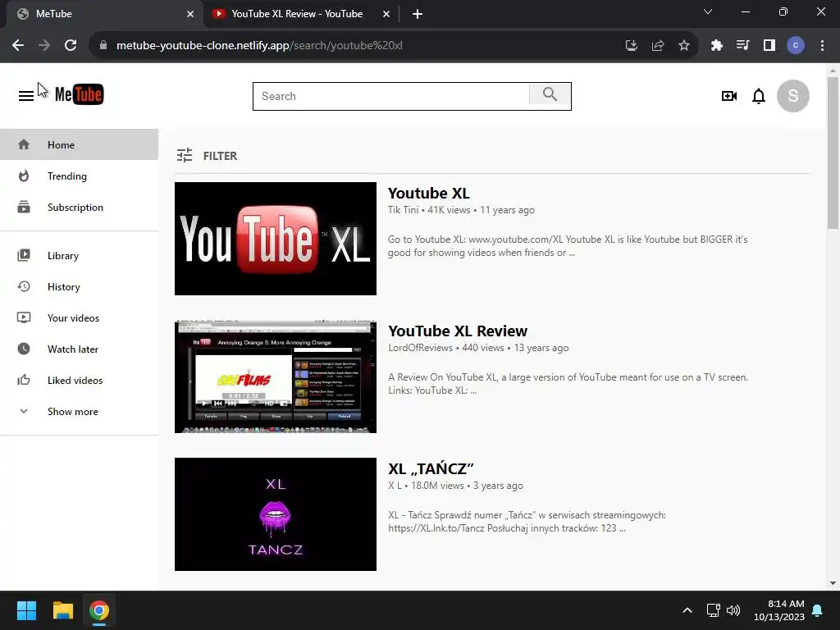Image resolution: width=840 pixels, height=630 pixels.
Task: Click the Liked videos thumbs-up icon
Action: [x=24, y=380]
